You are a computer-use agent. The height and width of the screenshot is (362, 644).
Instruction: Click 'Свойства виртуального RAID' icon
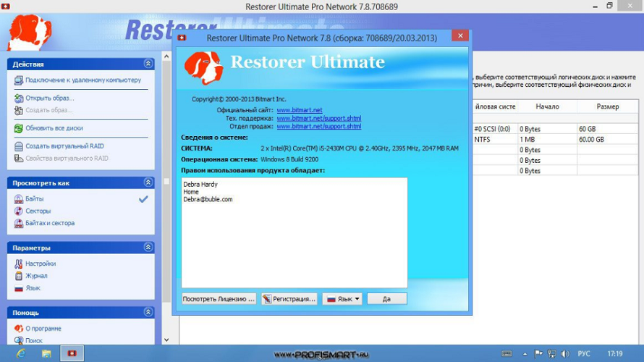[19, 159]
